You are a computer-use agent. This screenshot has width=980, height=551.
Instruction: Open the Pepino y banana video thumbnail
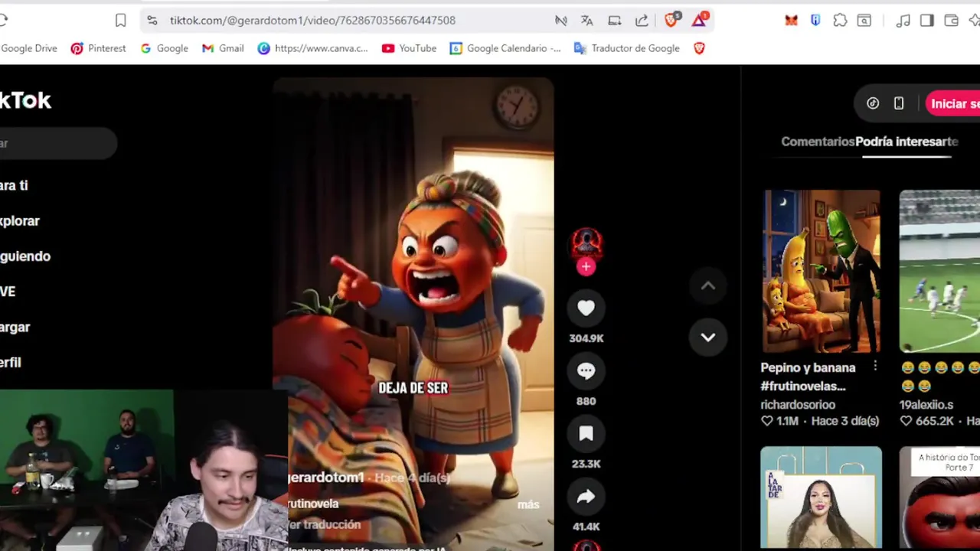tap(822, 272)
